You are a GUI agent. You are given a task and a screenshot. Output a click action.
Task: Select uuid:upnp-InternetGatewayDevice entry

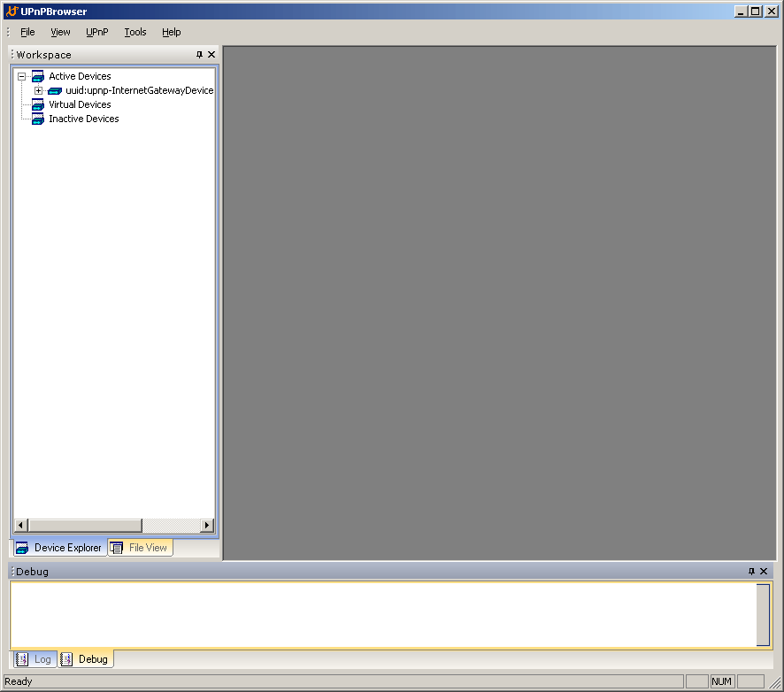click(x=140, y=90)
